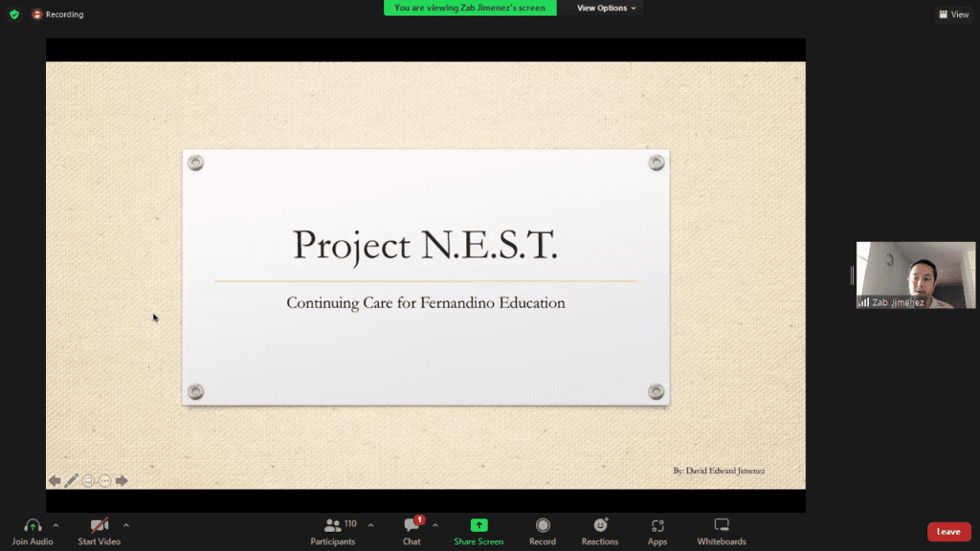Toggle the Start Video camera button
This screenshot has height=551, width=980.
[99, 532]
